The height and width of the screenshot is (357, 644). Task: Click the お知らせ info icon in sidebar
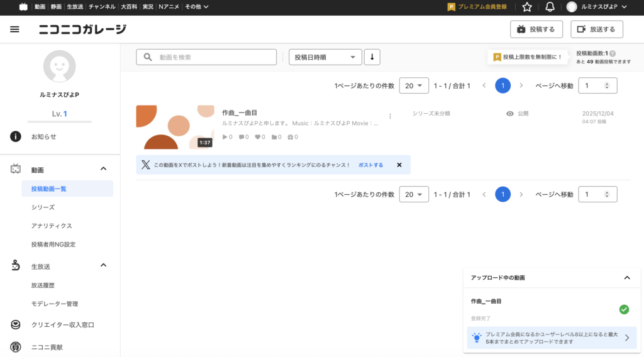click(x=16, y=136)
